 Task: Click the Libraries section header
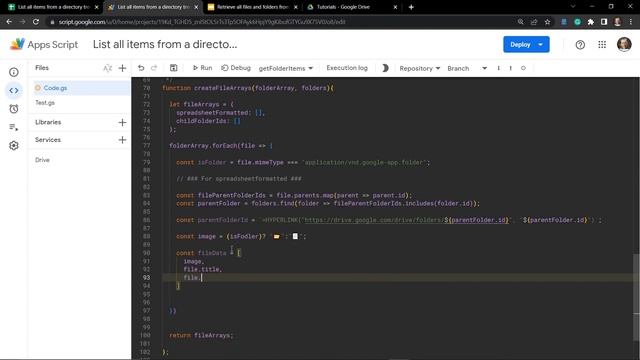(48, 122)
